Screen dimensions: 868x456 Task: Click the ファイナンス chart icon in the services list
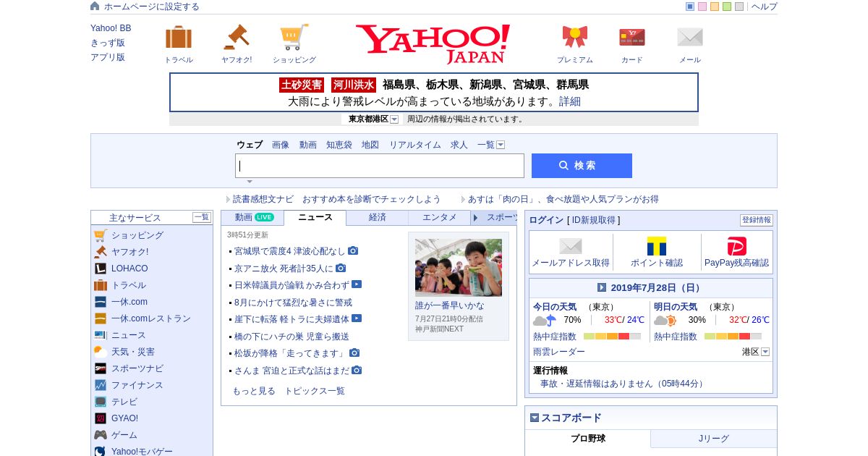point(101,385)
